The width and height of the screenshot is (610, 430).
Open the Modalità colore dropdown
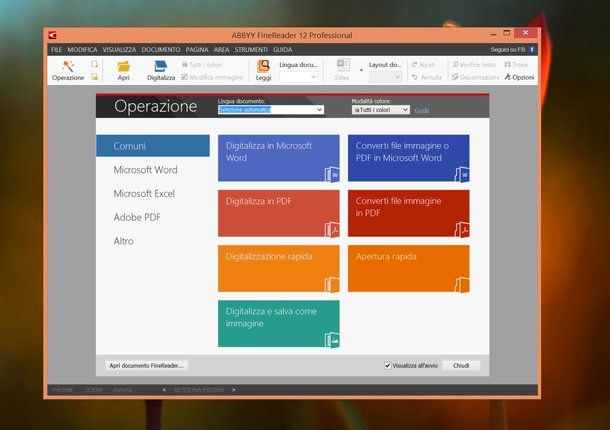[380, 110]
